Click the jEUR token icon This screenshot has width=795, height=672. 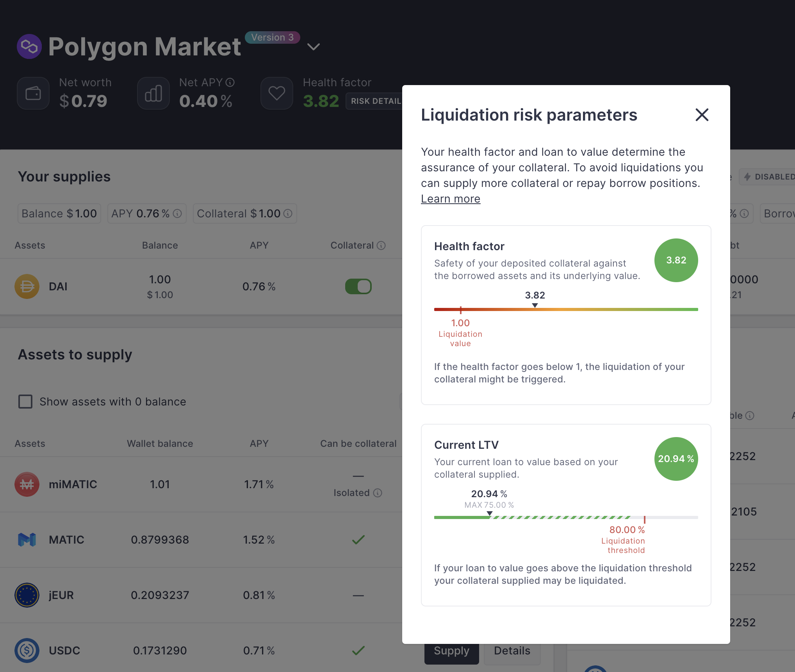(x=27, y=595)
